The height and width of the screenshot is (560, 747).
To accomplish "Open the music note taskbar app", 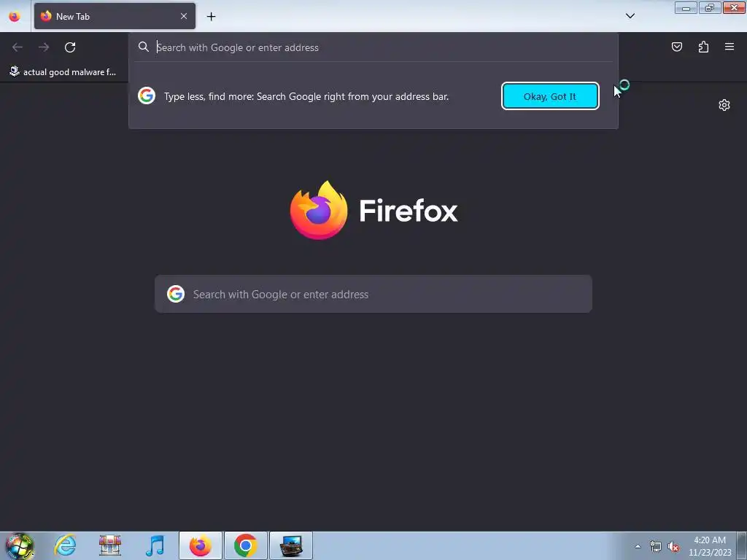I will pos(155,545).
